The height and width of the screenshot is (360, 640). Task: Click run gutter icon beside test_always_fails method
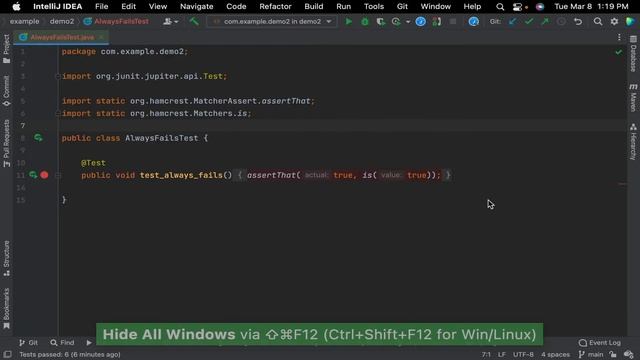point(33,175)
